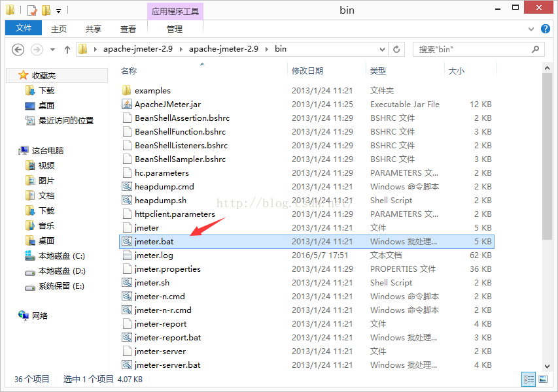Click the examples folder icon
This screenshot has width=558, height=392.
(x=127, y=90)
